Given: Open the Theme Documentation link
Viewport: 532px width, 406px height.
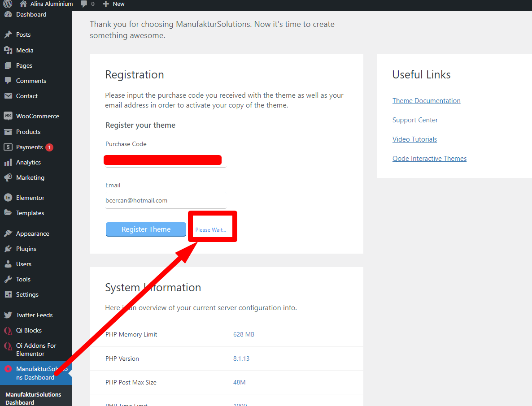Looking at the screenshot, I should pyautogui.click(x=426, y=101).
